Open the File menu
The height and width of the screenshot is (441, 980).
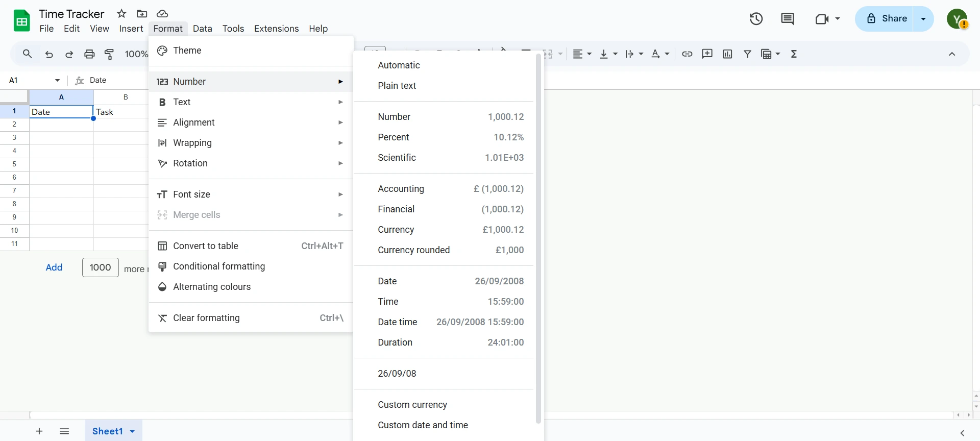tap(46, 29)
